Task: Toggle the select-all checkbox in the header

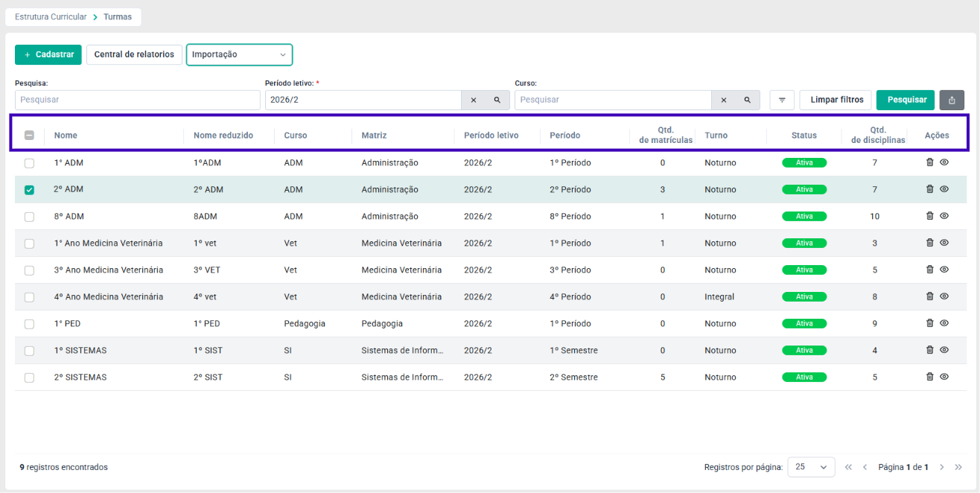Action: click(29, 136)
